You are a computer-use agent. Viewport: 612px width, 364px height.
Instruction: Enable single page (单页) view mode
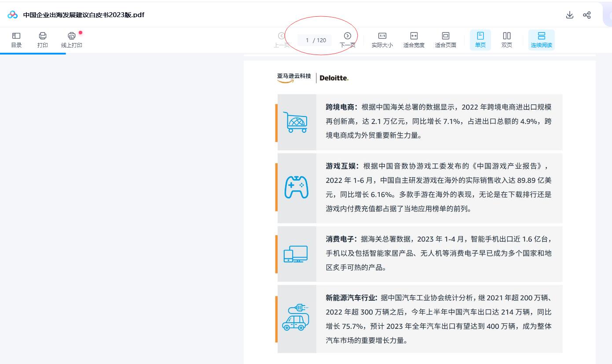point(480,39)
